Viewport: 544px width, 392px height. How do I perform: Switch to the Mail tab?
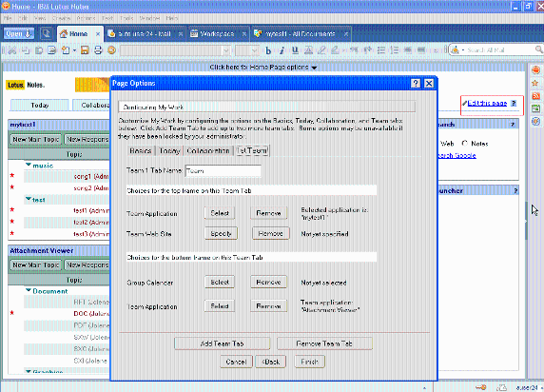(x=144, y=34)
